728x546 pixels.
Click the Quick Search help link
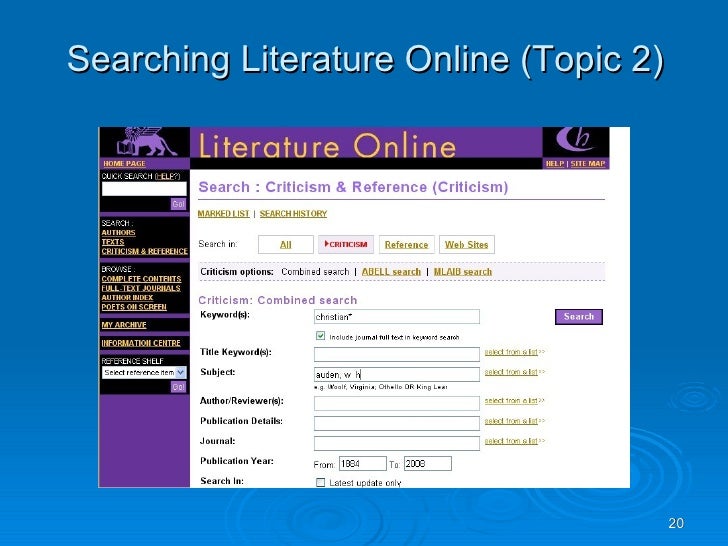[167, 176]
